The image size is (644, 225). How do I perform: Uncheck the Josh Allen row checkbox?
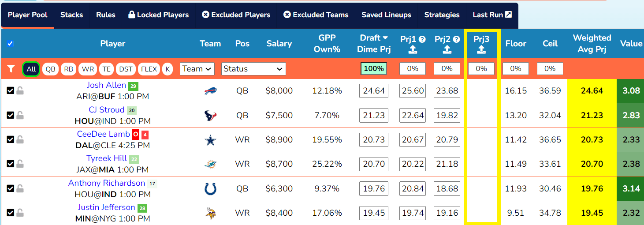11,90
